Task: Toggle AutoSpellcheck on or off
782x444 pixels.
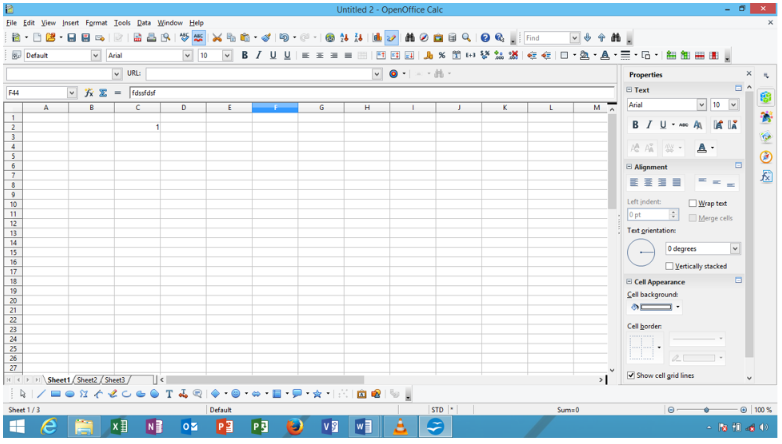Action: click(198, 38)
